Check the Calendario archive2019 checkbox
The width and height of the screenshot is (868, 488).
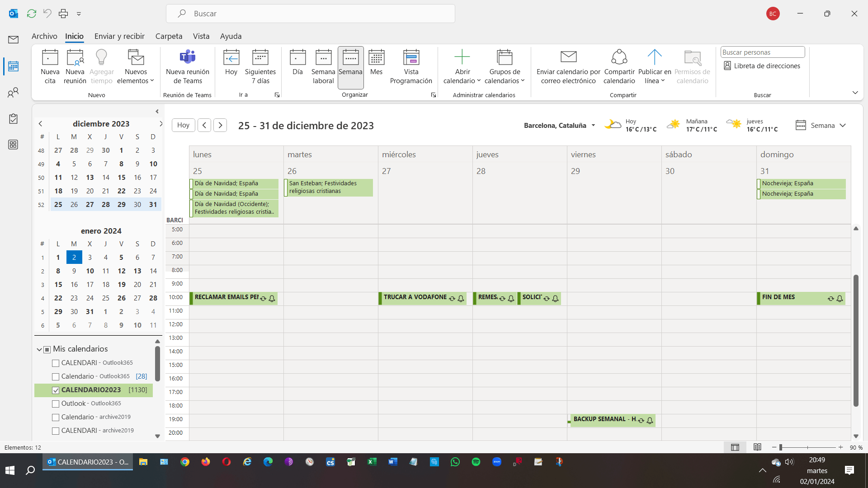point(56,417)
